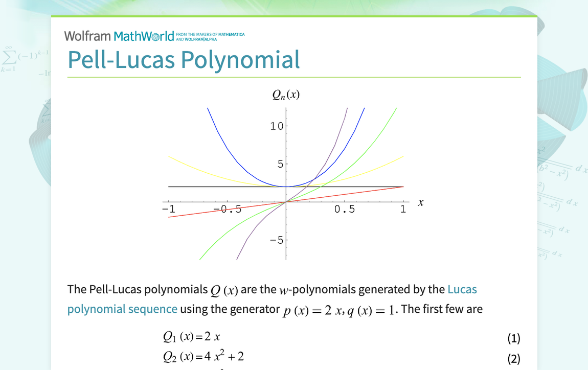Open the Lucas polynomial sequence link

[x=121, y=309]
